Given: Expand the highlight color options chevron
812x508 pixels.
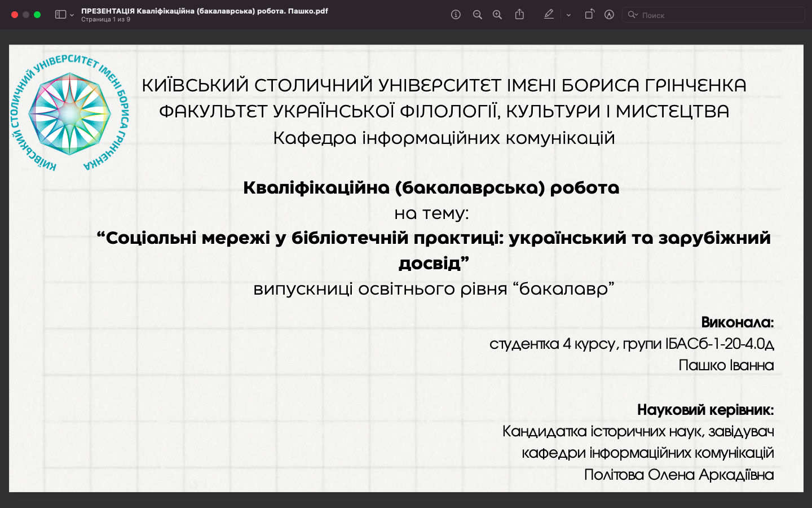Looking at the screenshot, I should coord(568,15).
